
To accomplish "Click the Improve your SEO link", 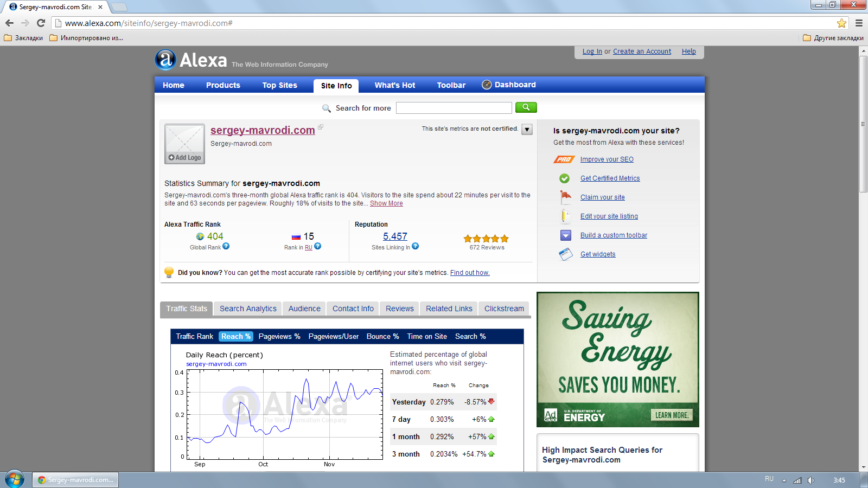I will [x=607, y=159].
